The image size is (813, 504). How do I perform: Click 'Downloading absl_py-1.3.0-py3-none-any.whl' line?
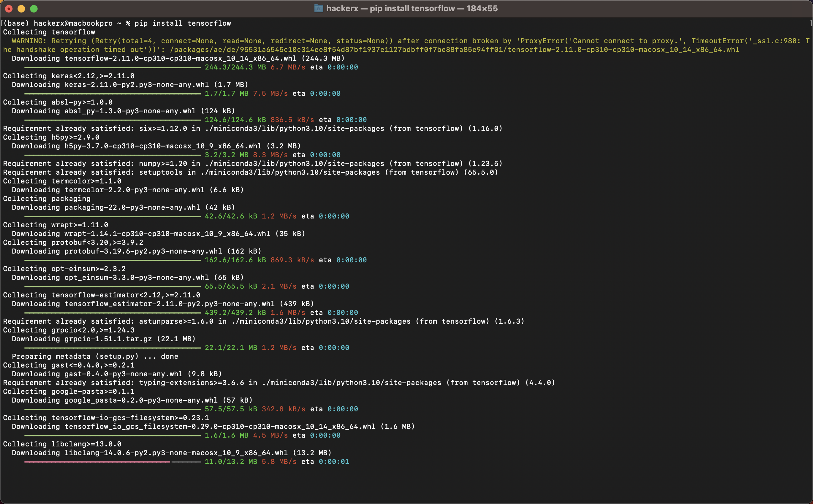click(x=123, y=111)
